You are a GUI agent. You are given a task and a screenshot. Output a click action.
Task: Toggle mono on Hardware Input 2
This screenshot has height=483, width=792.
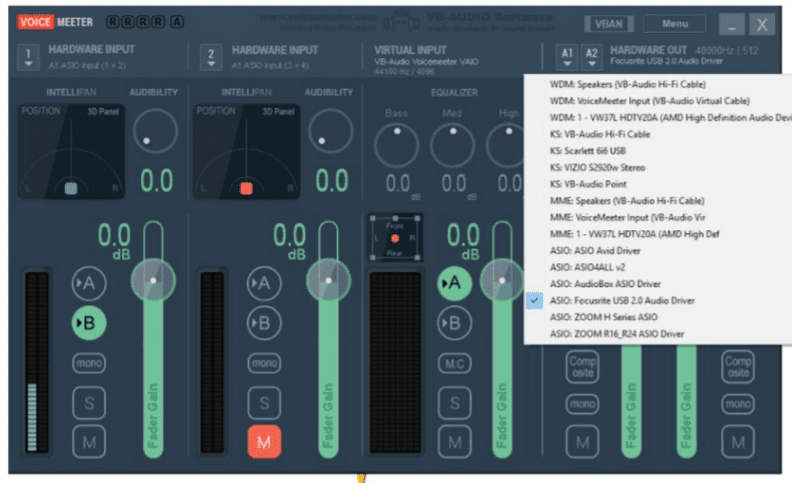pos(264,363)
